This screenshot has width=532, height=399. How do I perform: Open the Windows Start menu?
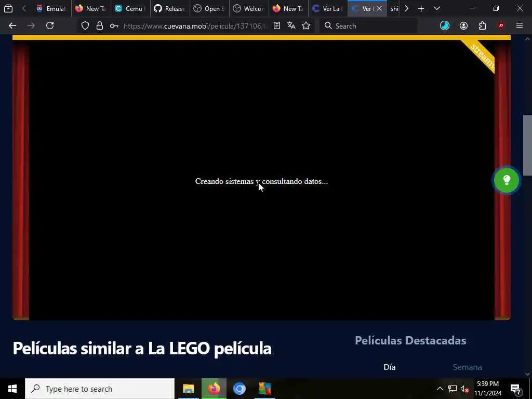[12, 389]
